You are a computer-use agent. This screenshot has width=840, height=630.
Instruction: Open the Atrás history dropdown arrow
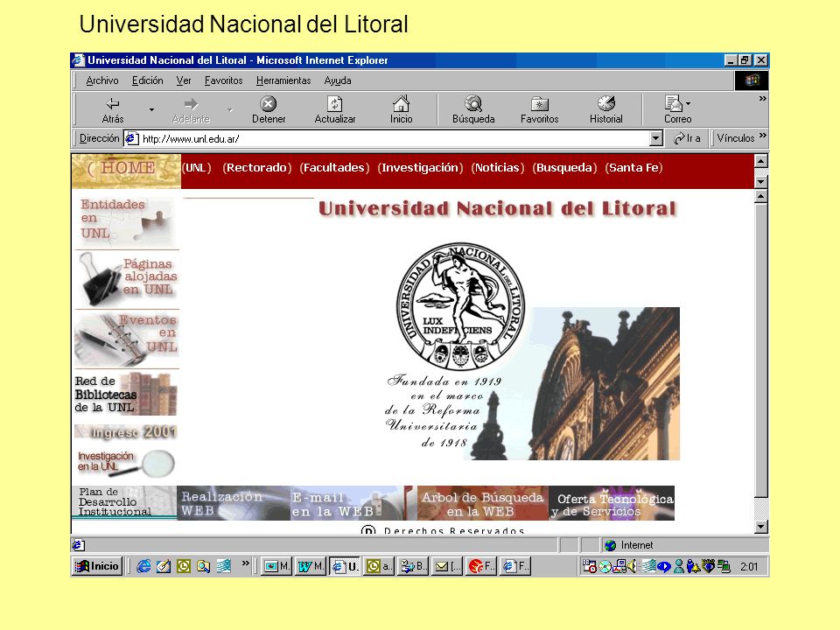click(x=151, y=110)
